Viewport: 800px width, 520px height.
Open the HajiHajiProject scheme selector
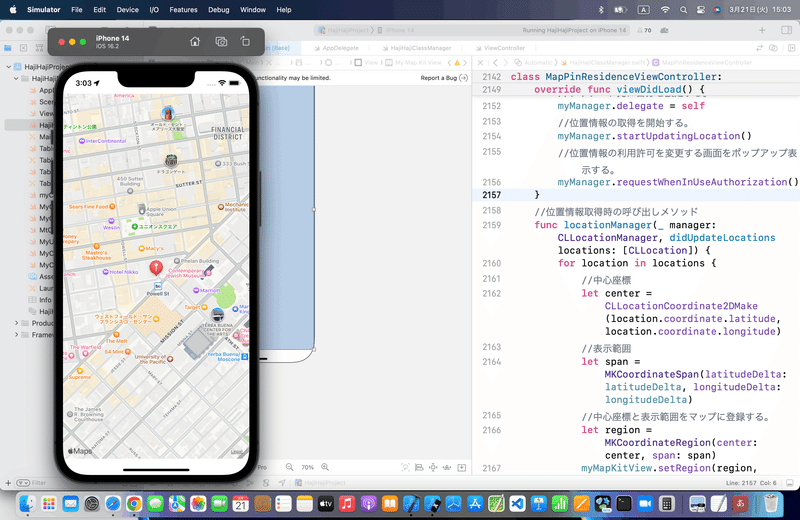click(343, 30)
